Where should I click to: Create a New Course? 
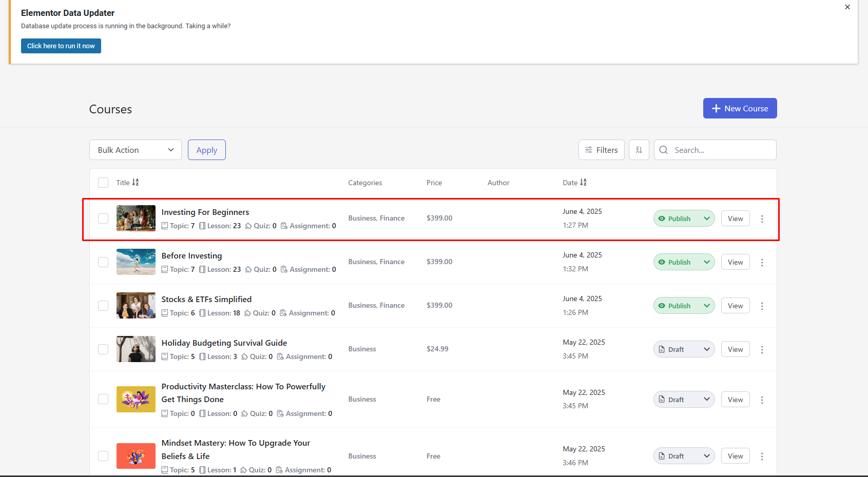pyautogui.click(x=740, y=108)
